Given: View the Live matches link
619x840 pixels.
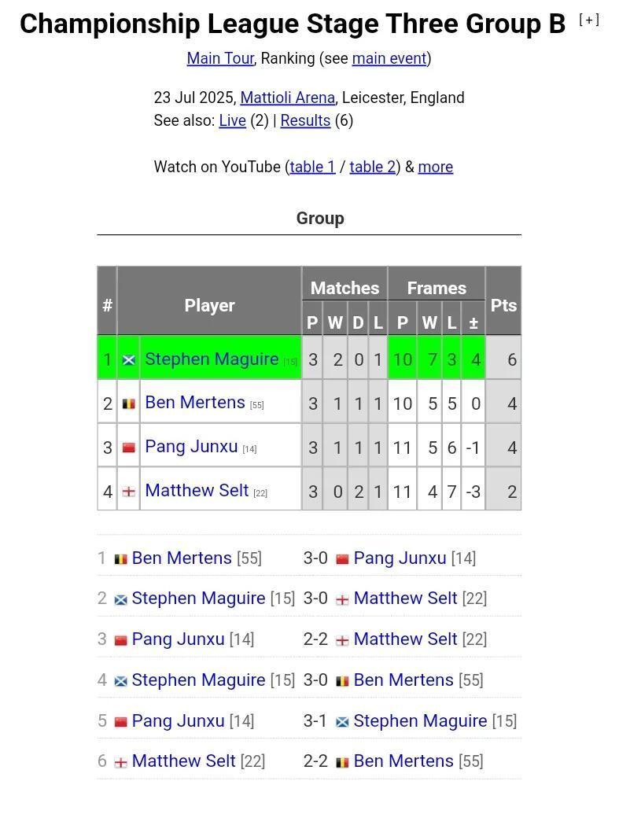Looking at the screenshot, I should [x=232, y=120].
